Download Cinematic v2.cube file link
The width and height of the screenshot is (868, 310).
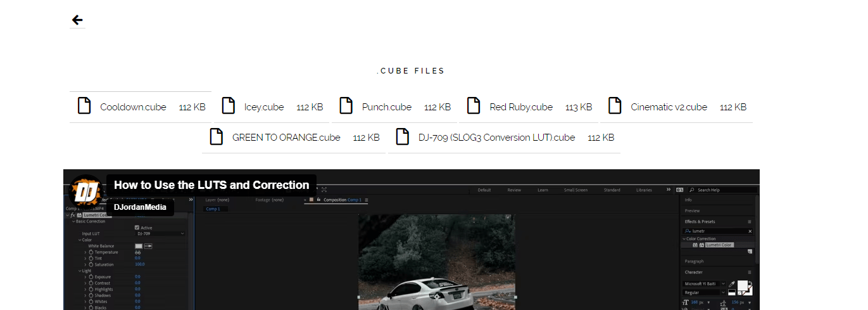click(x=669, y=107)
